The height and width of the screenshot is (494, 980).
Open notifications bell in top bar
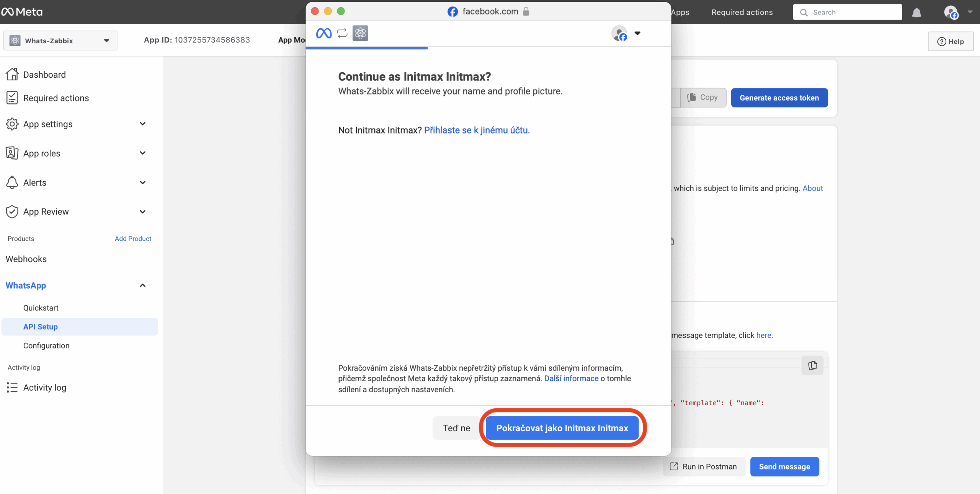(x=916, y=12)
